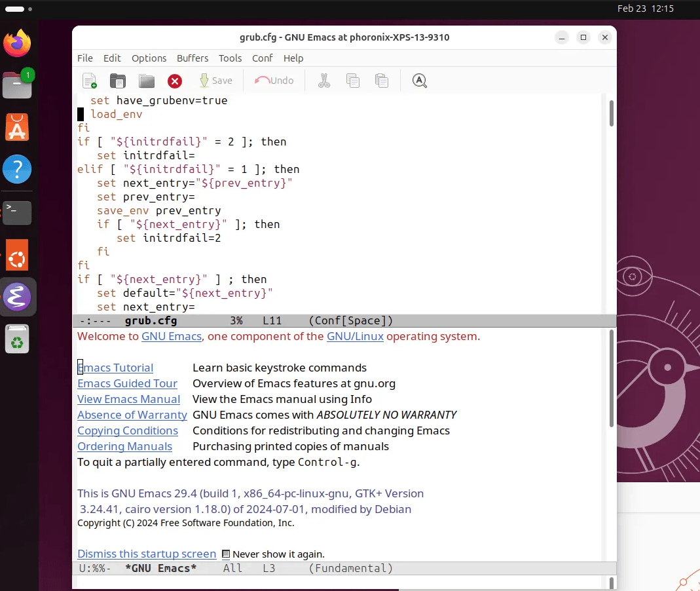Open Ubuntu App Center from the dock

click(x=17, y=127)
